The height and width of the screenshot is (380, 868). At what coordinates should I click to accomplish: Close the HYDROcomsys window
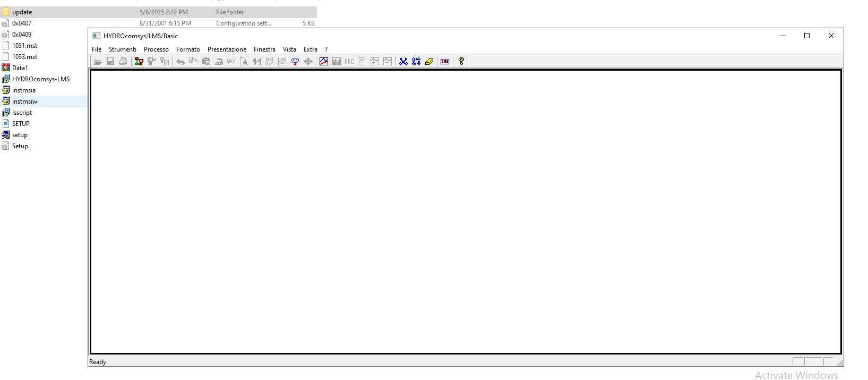click(x=831, y=36)
